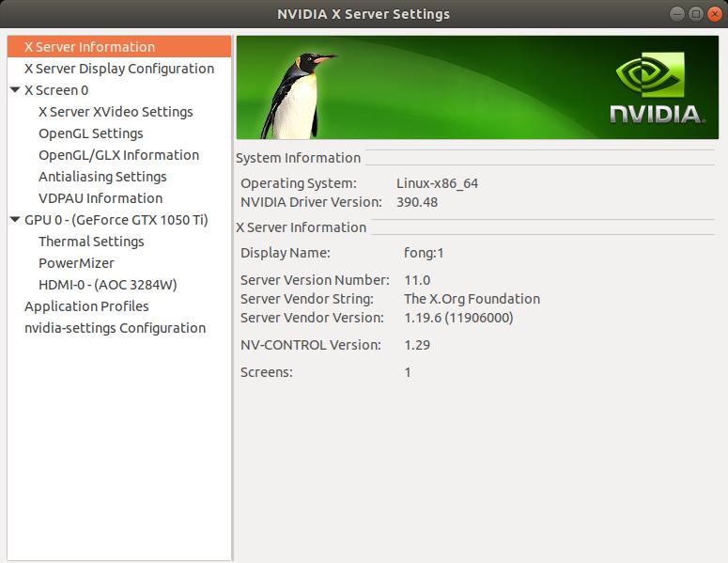Open Antialiasing Settings page

pyautogui.click(x=102, y=177)
